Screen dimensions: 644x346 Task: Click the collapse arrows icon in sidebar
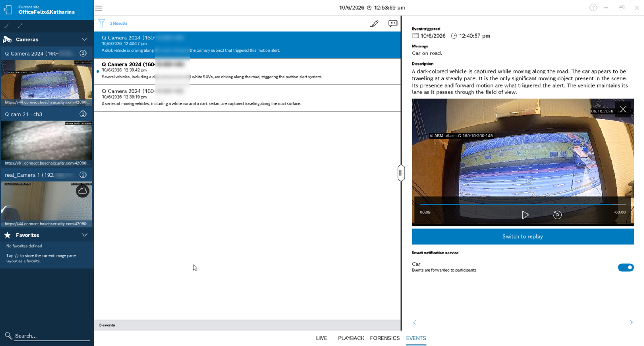point(7,26)
